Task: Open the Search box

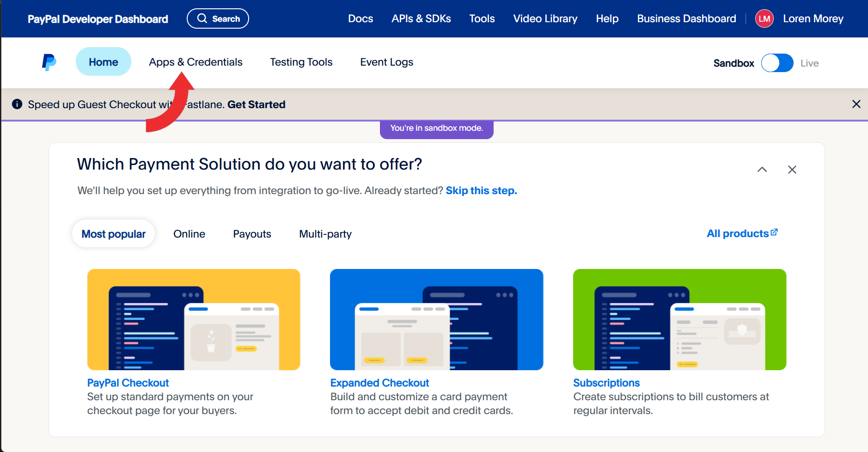Action: (218, 18)
